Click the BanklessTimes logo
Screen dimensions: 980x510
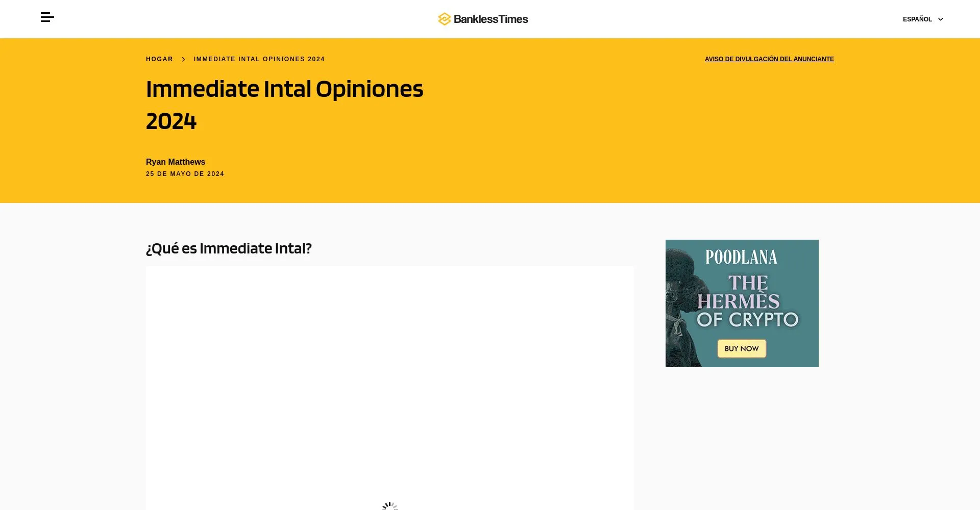483,19
